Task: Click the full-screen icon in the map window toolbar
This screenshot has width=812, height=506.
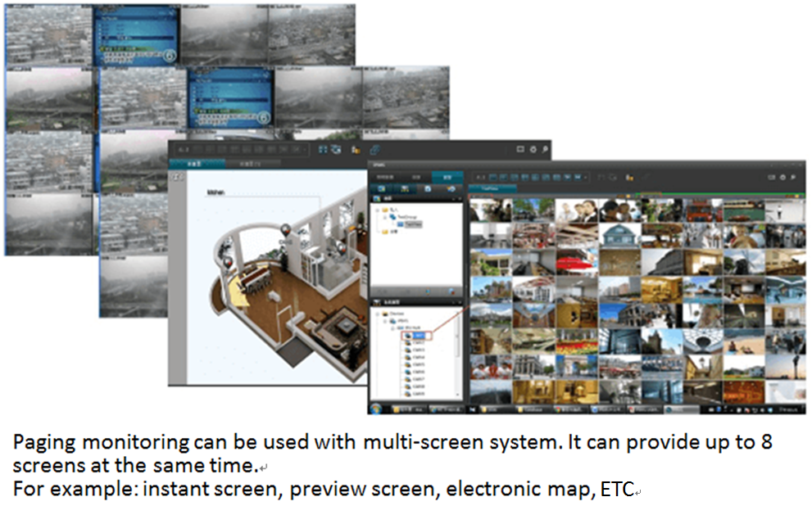Action: [x=323, y=150]
